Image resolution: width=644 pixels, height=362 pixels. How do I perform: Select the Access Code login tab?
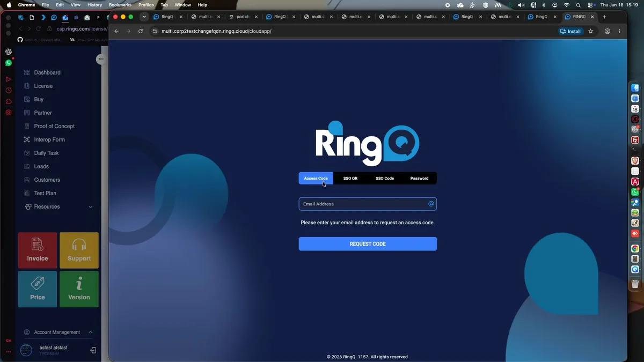click(x=316, y=179)
